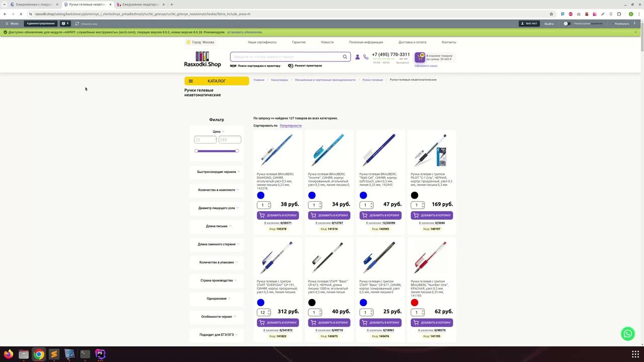Image resolution: width=644 pixels, height=362 pixels.
Task: Open Наши сертификаты in the top menu
Action: (x=262, y=42)
